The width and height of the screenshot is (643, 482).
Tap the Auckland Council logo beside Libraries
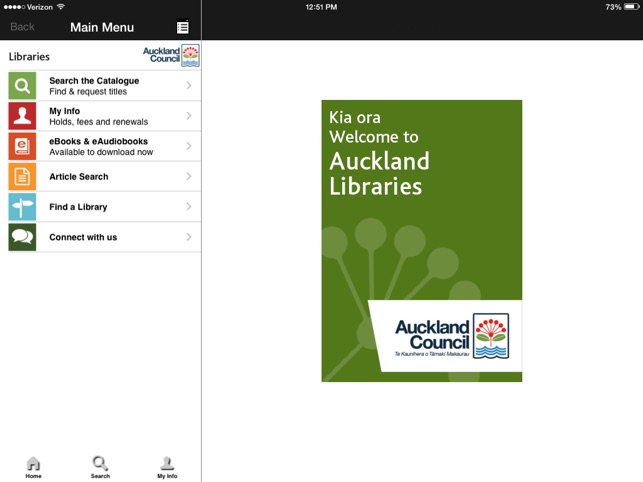click(171, 56)
